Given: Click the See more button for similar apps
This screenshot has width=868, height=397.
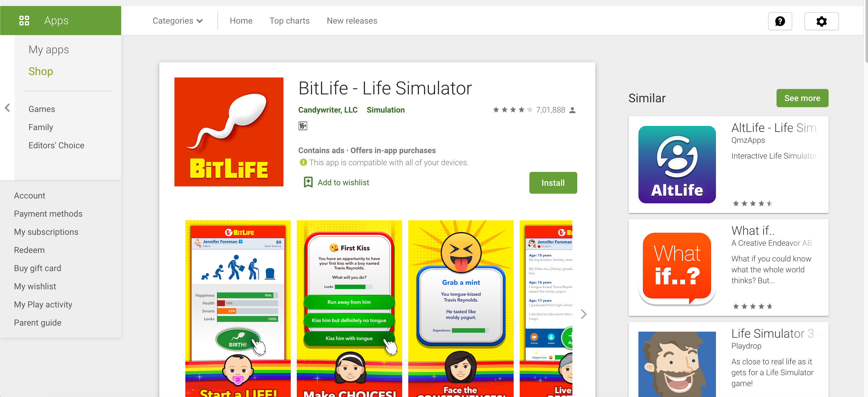Looking at the screenshot, I should tap(802, 98).
